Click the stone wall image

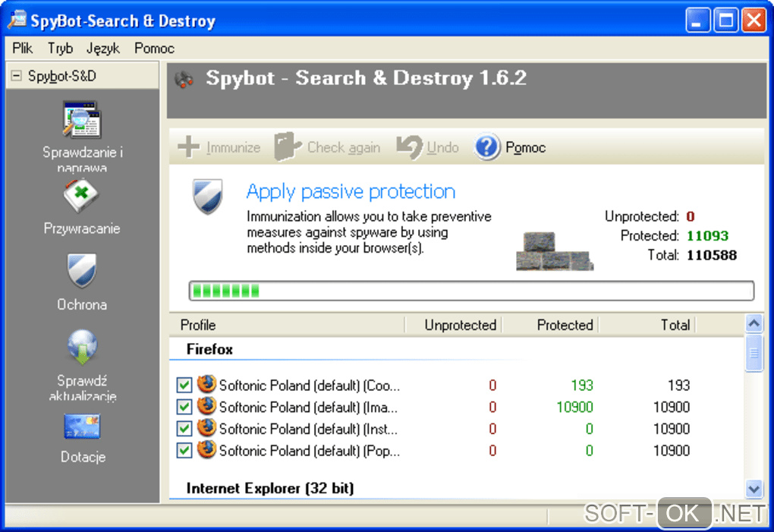[555, 251]
